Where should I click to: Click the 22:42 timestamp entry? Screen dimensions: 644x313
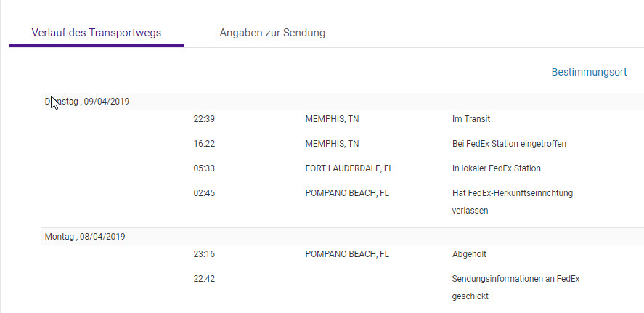point(204,279)
